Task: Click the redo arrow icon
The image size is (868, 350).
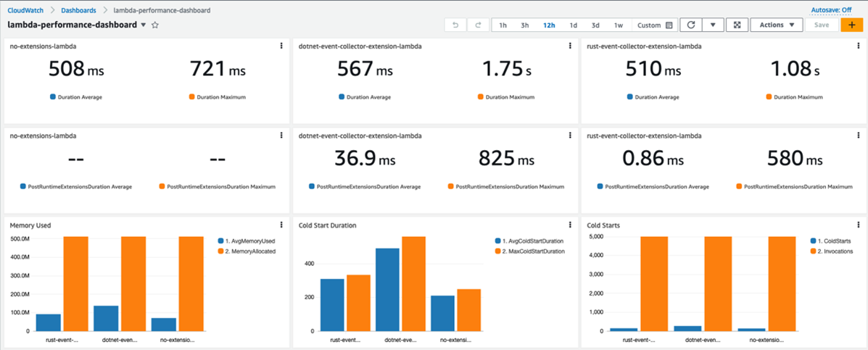Action: [x=478, y=25]
